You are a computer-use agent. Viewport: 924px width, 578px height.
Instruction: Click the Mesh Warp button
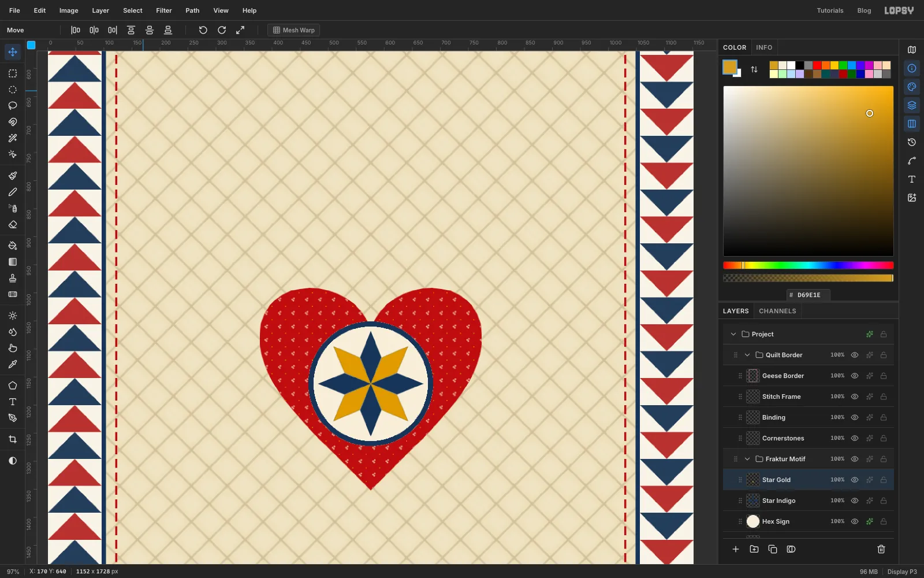point(293,30)
